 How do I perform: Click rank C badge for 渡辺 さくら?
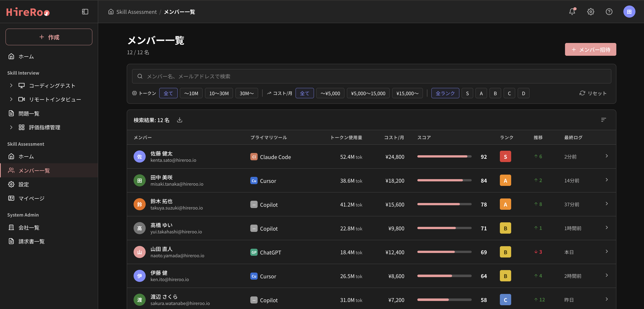[505, 300]
